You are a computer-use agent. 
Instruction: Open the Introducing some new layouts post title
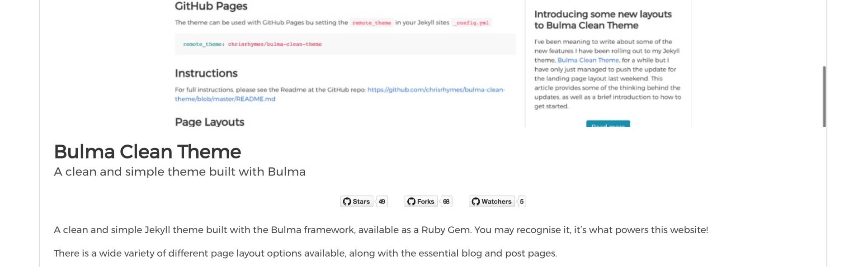pyautogui.click(x=603, y=19)
